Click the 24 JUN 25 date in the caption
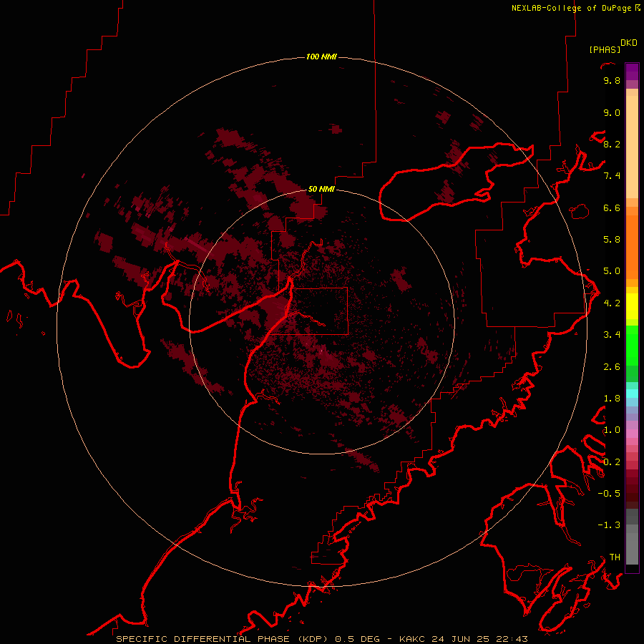The image size is (644, 644). [x=459, y=639]
